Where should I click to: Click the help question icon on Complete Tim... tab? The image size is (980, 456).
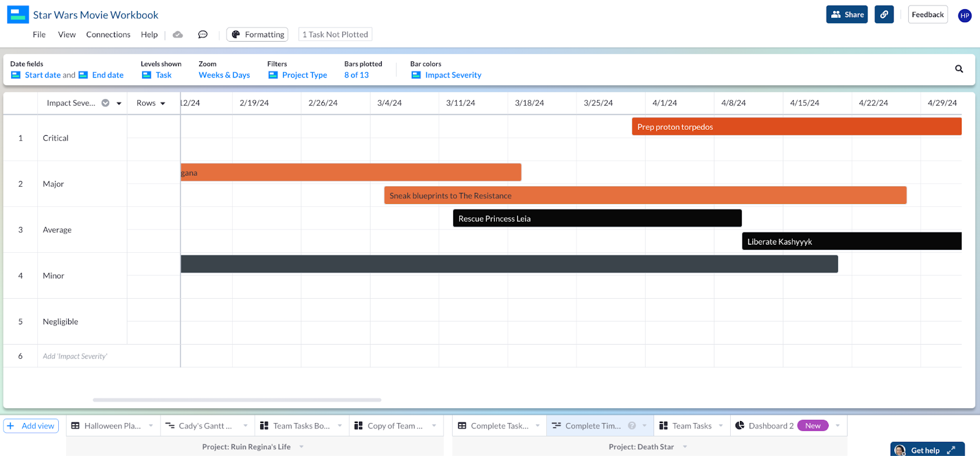tap(631, 425)
